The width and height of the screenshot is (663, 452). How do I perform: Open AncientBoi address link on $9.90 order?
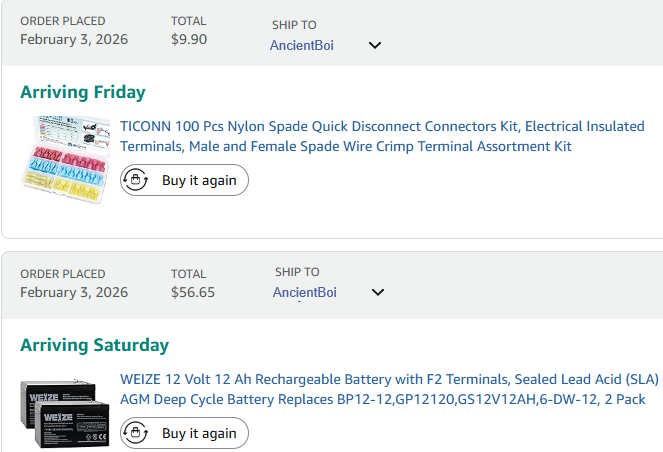(301, 45)
